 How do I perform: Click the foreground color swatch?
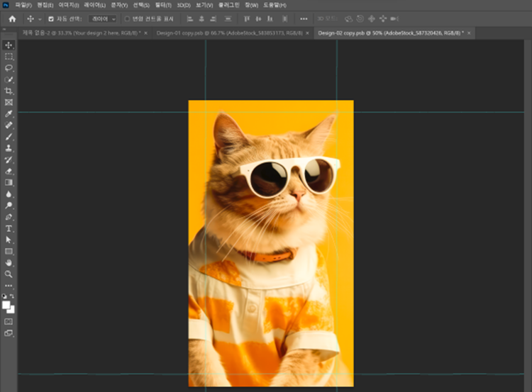click(x=6, y=305)
